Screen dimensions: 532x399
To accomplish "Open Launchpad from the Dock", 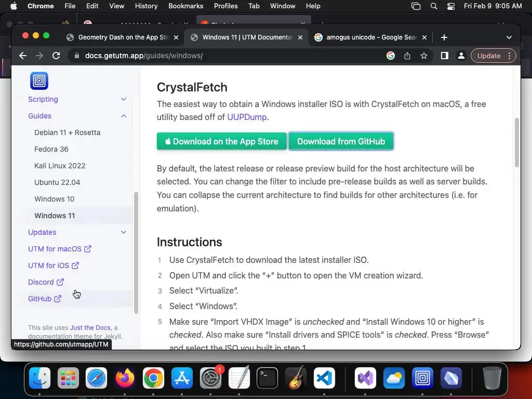I will click(68, 378).
